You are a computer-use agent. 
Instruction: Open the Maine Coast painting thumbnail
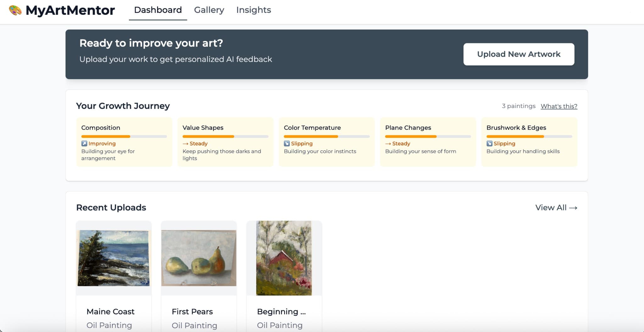click(x=114, y=258)
